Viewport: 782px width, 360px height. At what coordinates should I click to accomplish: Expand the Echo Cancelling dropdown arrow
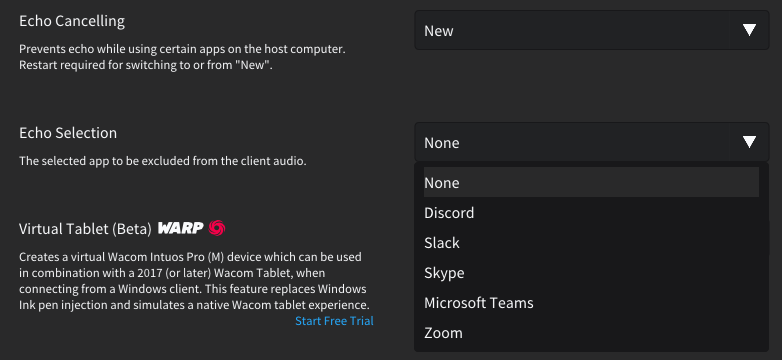tap(749, 30)
